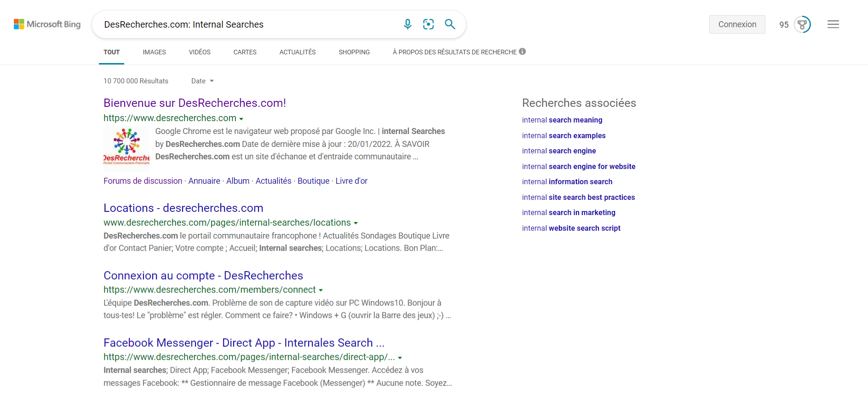Open Locations - desrecherches.com result
This screenshot has height=397, width=868.
click(x=183, y=208)
